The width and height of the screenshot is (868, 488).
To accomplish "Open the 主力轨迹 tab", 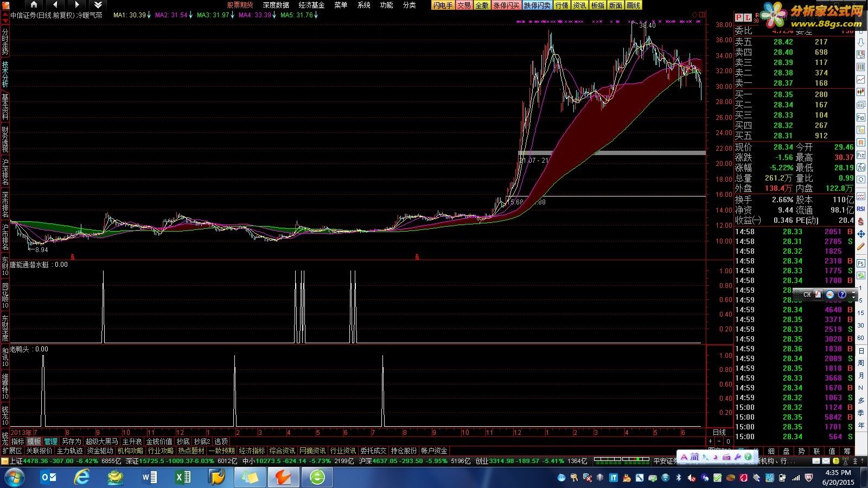I will [69, 451].
